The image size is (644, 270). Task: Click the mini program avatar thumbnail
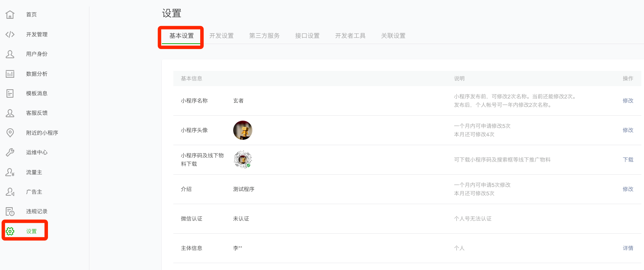coord(243,130)
